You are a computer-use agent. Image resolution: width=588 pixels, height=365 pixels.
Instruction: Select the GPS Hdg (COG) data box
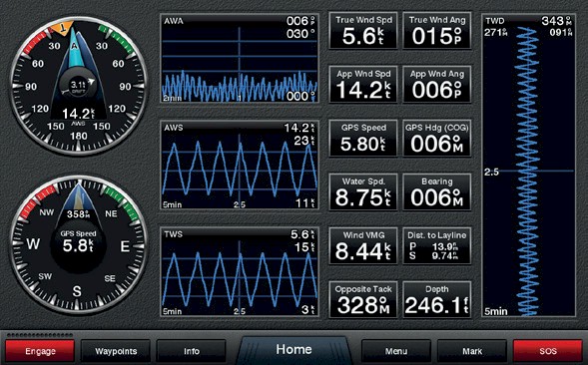click(x=437, y=139)
